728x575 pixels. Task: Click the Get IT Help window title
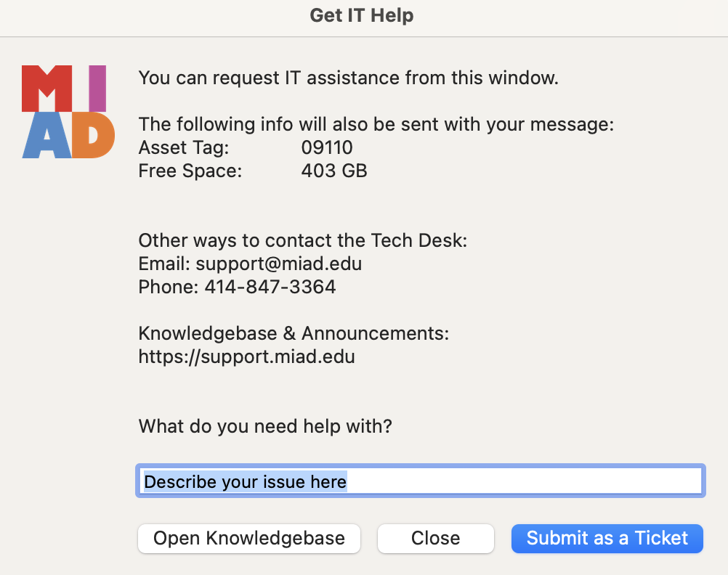[362, 15]
